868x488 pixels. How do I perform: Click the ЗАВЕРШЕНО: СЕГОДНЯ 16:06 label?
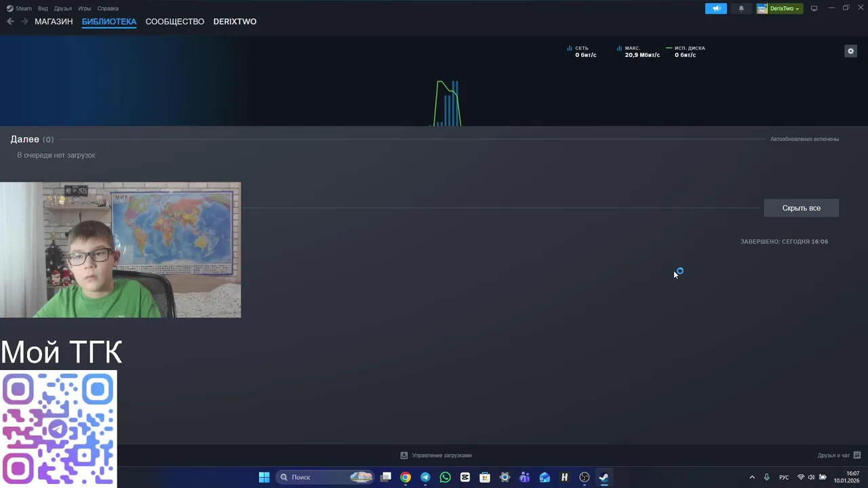pyautogui.click(x=784, y=241)
